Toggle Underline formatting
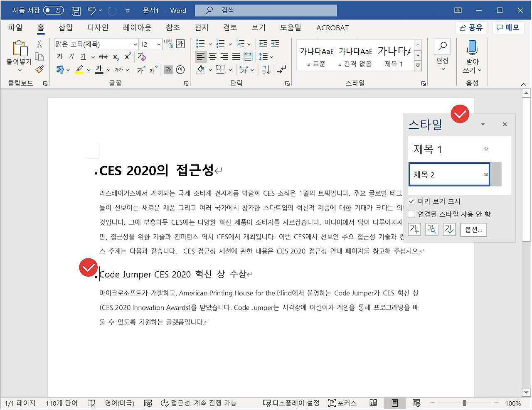This screenshot has height=410, width=532. (83, 56)
